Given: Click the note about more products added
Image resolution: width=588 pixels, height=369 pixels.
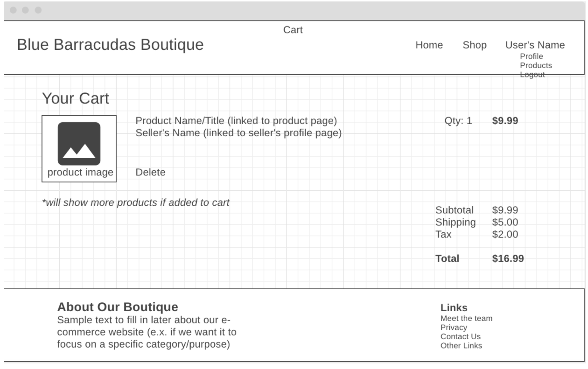Looking at the screenshot, I should point(136,203).
